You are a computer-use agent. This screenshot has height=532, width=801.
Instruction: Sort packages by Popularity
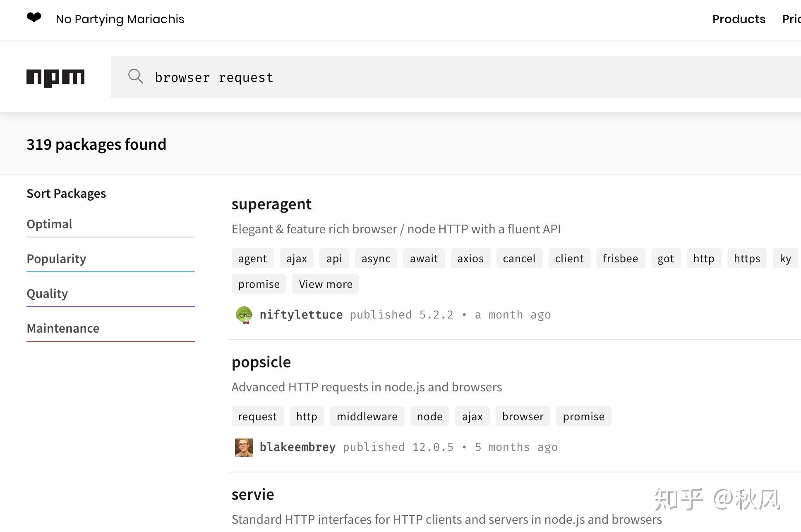[x=56, y=259]
